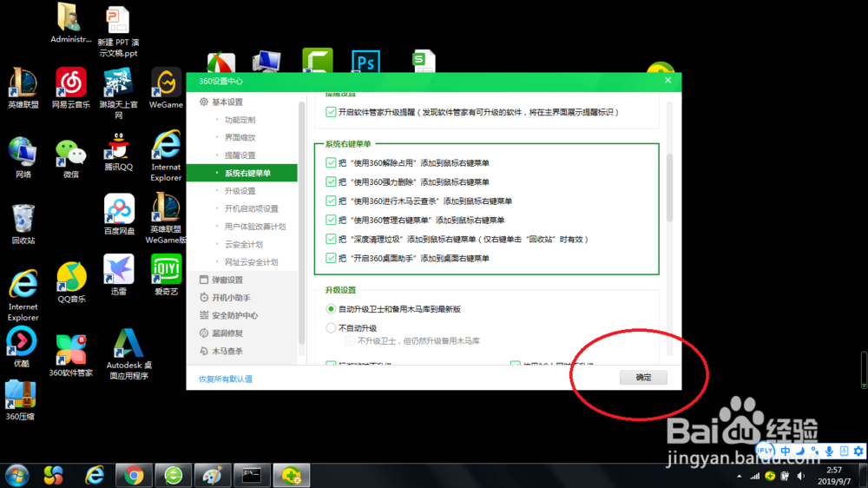
Task: Uncheck 深度清理垃圾 right-click menu option
Action: (x=331, y=240)
